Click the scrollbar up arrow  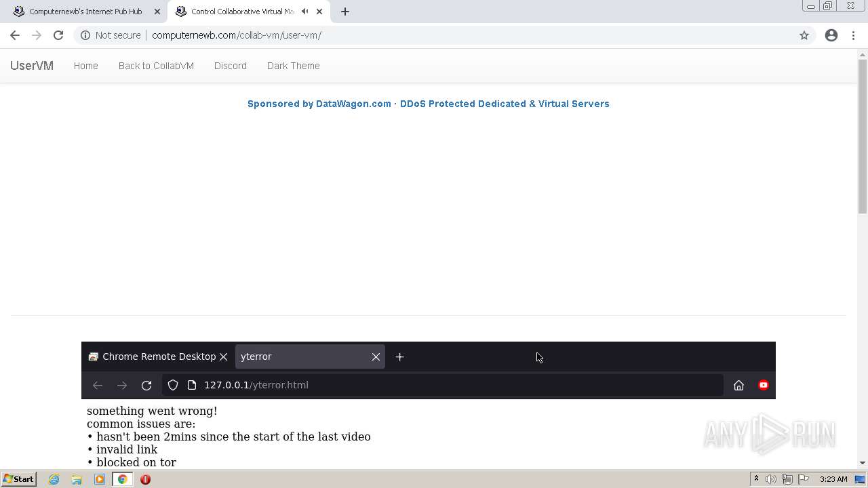point(863,54)
